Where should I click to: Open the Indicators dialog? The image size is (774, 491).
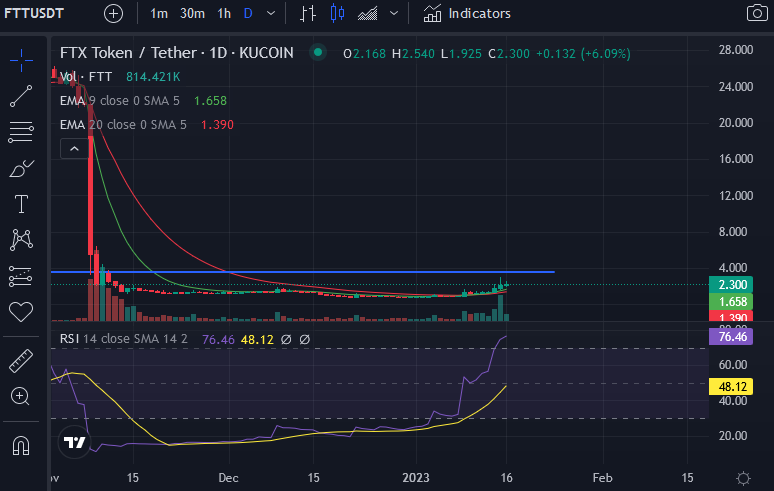pos(466,14)
